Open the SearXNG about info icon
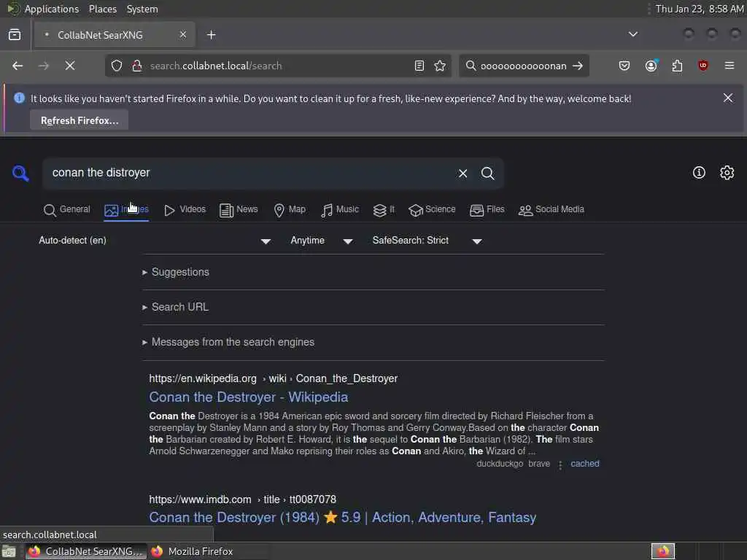The height and width of the screenshot is (560, 747). tap(699, 172)
